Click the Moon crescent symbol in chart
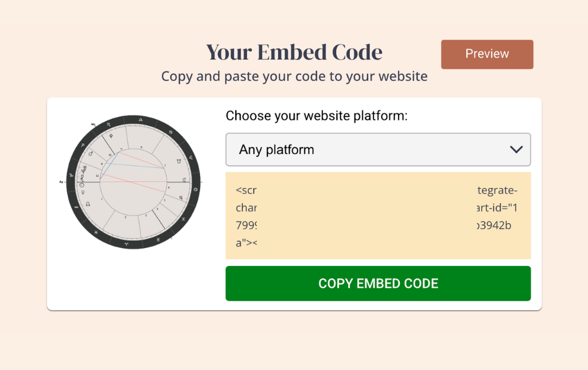This screenshot has width=588, height=370. (184, 180)
